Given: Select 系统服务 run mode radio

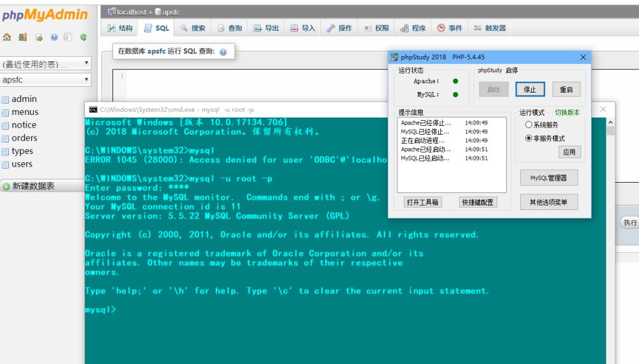Looking at the screenshot, I should click(528, 125).
